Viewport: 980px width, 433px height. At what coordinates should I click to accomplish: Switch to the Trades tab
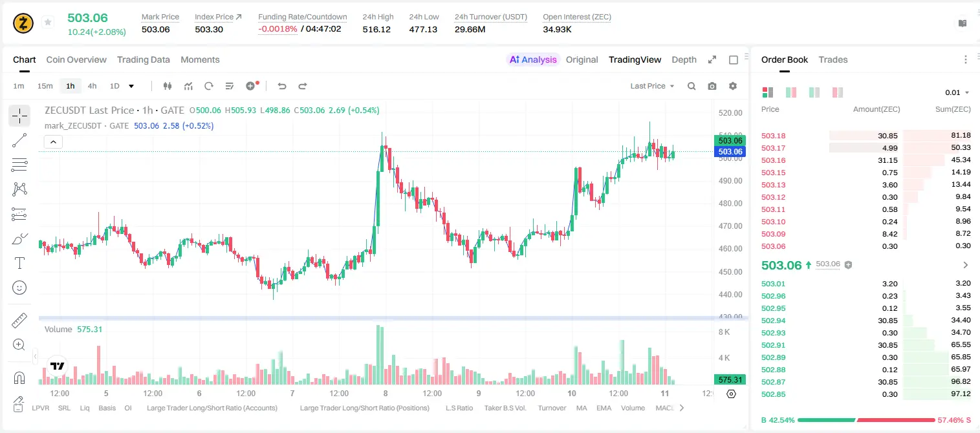pyautogui.click(x=833, y=59)
